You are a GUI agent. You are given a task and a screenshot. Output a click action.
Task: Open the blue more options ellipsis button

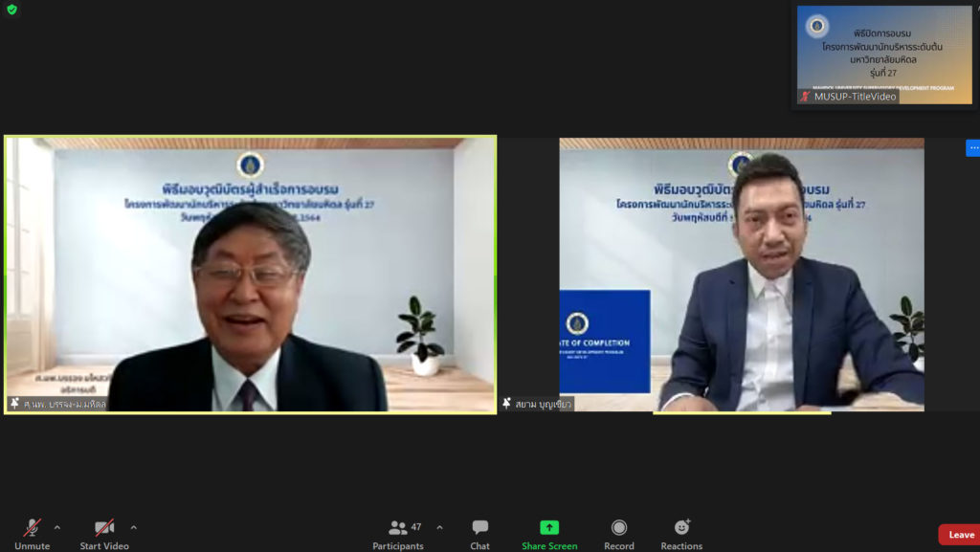pyautogui.click(x=972, y=147)
